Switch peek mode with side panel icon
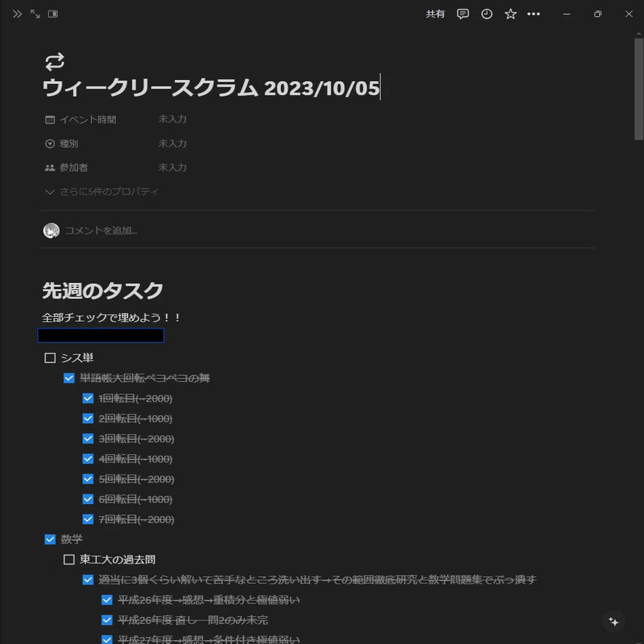 tap(53, 14)
